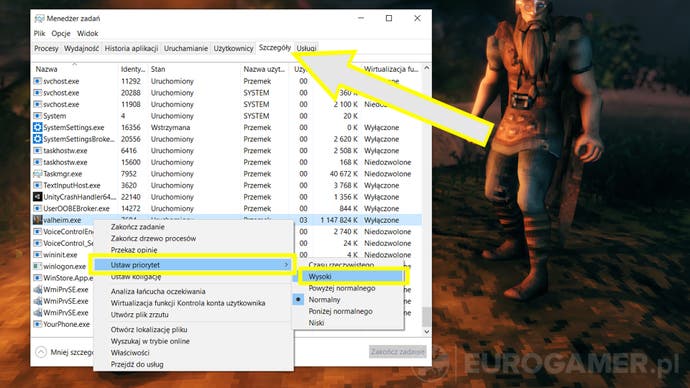The height and width of the screenshot is (388, 690).
Task: Click the icon of svchost.exe PID 20288
Action: coord(37,93)
